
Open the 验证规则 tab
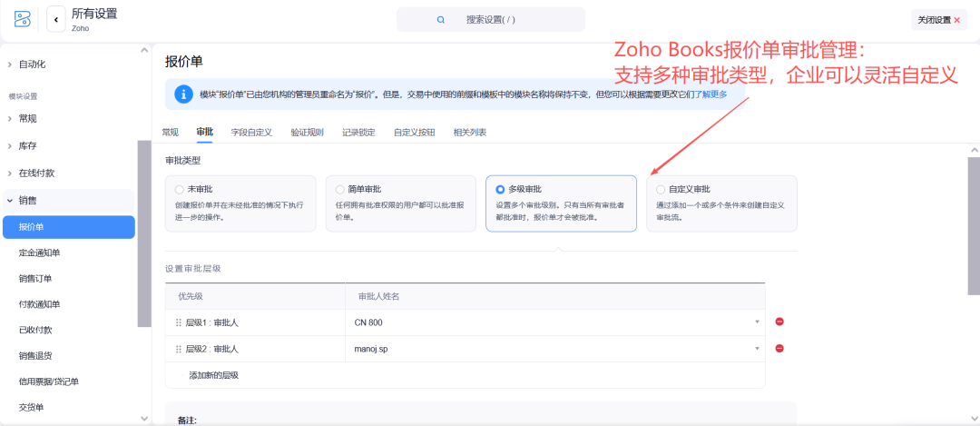[307, 132]
